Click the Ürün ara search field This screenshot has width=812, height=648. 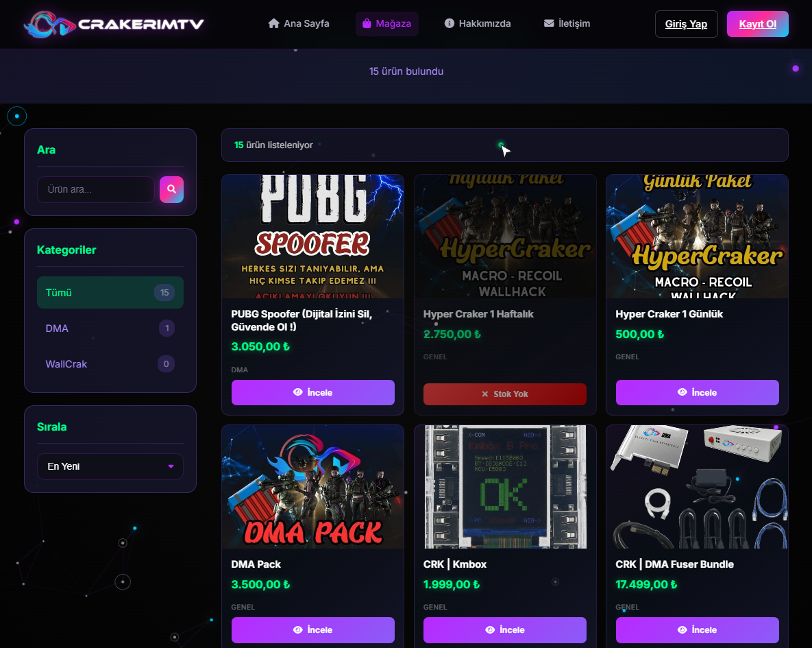(96, 189)
